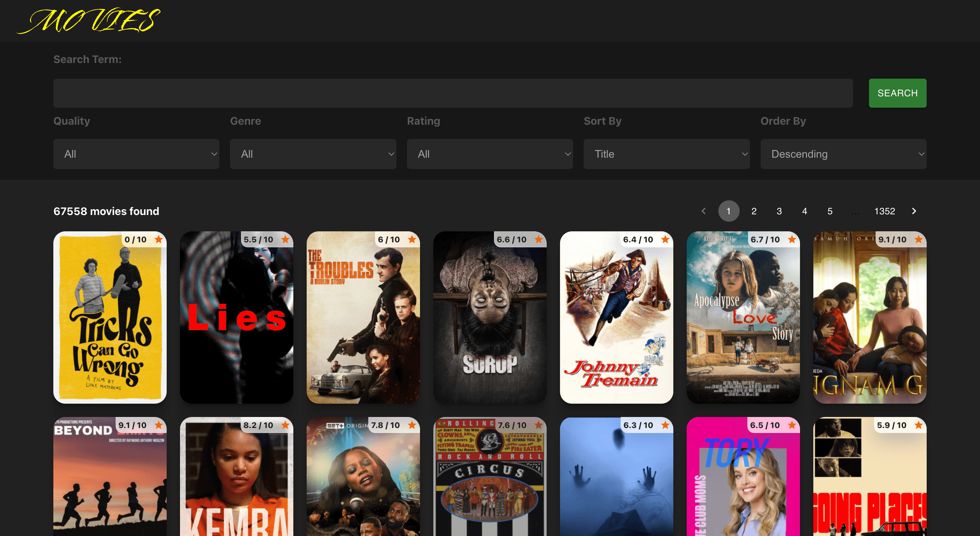980x536 pixels.
Task: Click the star icon on Apocalypse Love Story
Action: tap(792, 240)
